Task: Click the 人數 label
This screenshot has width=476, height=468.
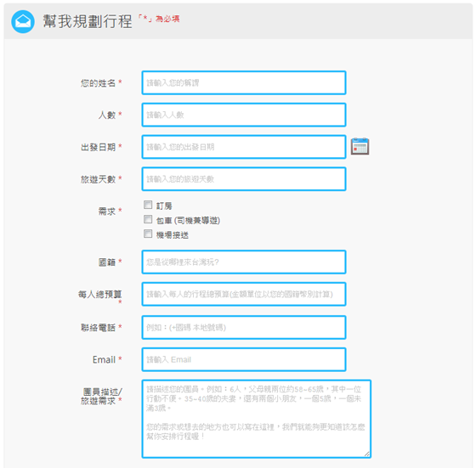Action: (x=107, y=115)
